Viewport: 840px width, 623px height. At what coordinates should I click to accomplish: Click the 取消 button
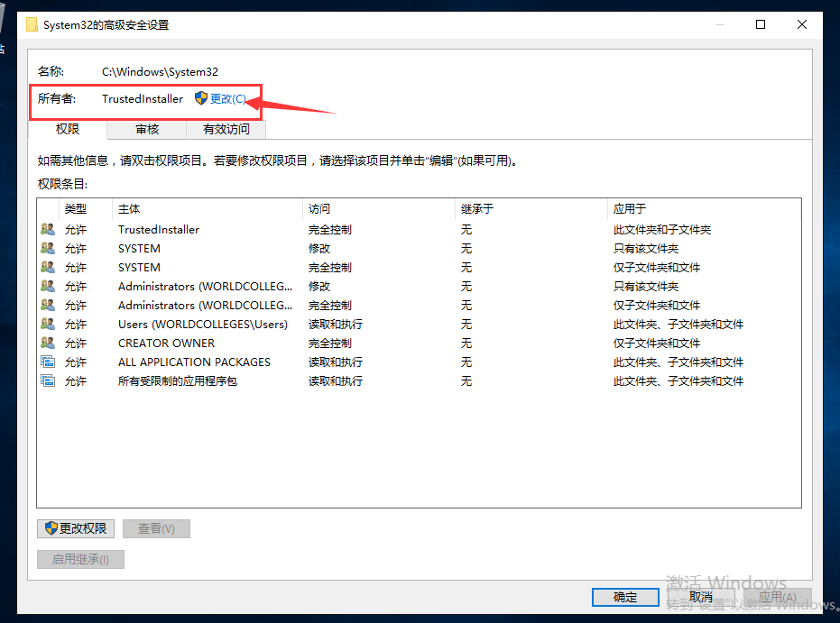pos(701,597)
